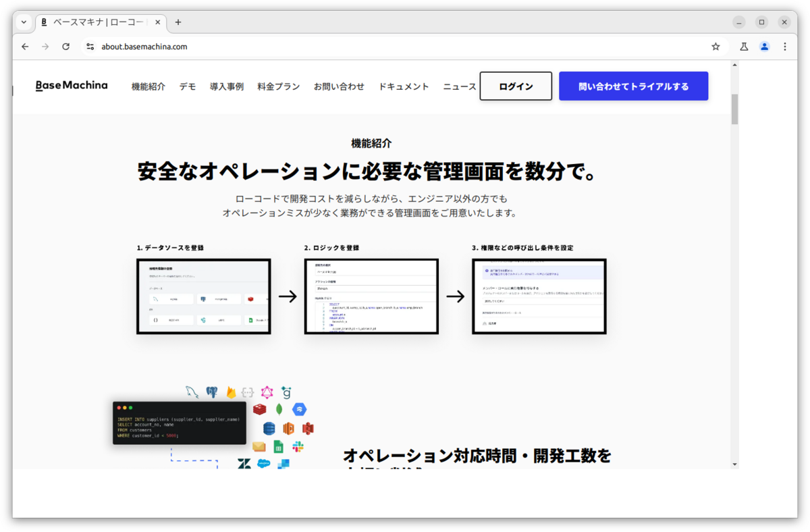Click the green MongoDB leaf icon
Screen dimensions: 810x532
pos(279,408)
